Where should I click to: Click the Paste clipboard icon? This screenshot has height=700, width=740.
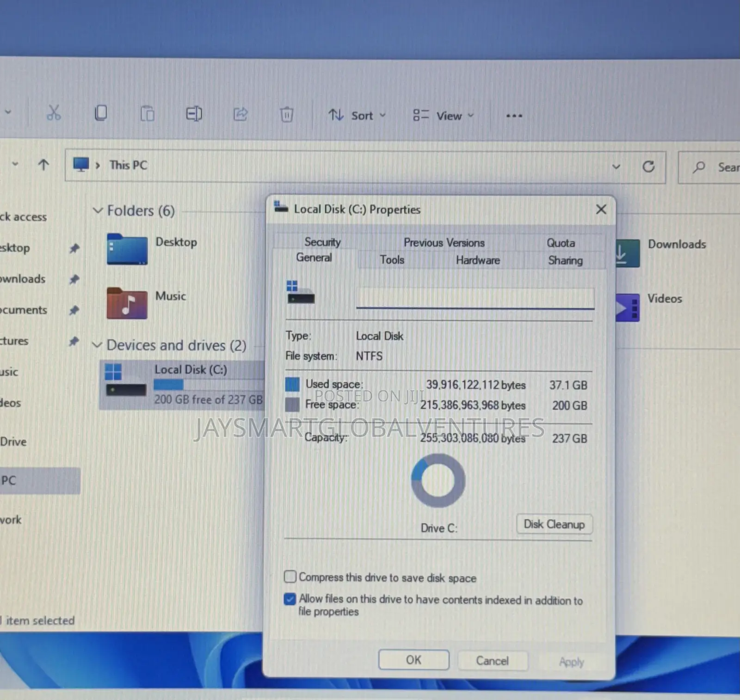click(147, 113)
